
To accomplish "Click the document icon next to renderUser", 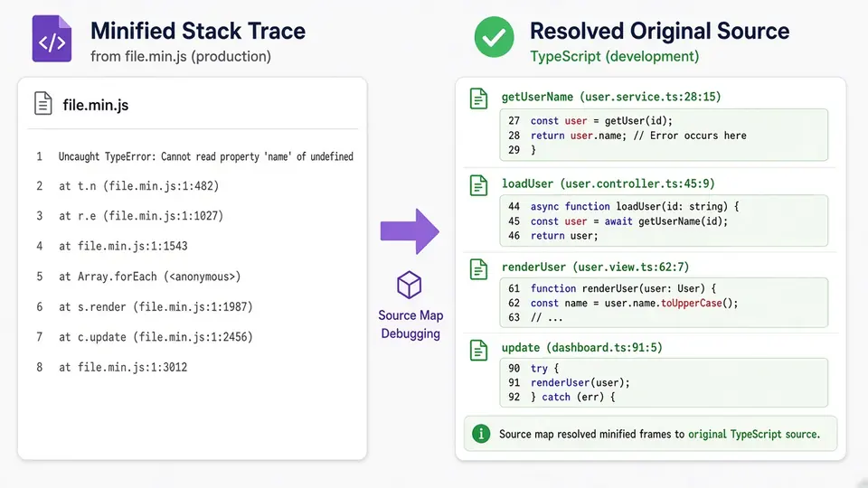I will pos(478,269).
